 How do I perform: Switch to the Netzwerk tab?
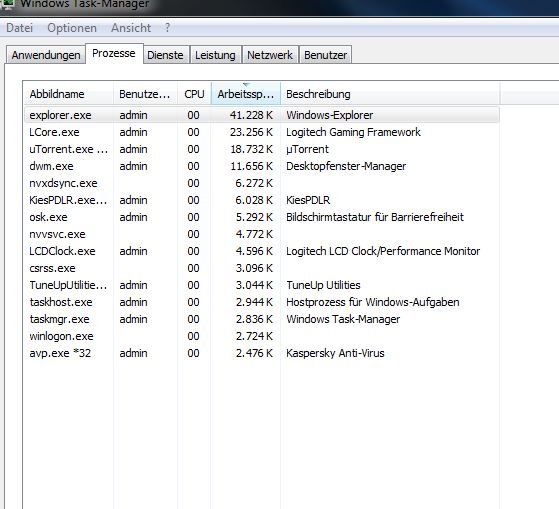coord(270,55)
